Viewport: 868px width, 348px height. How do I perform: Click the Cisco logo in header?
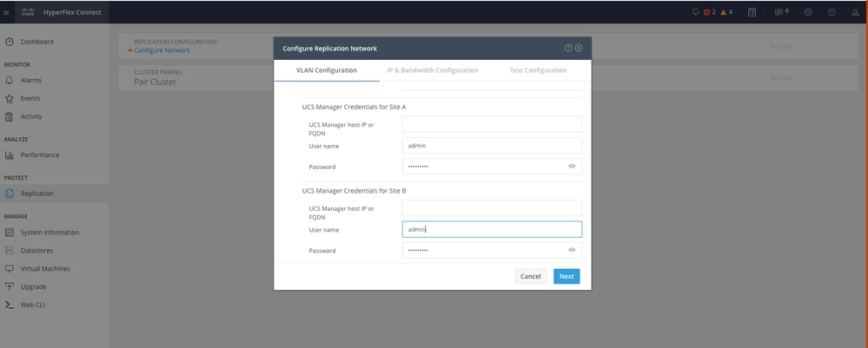[28, 12]
